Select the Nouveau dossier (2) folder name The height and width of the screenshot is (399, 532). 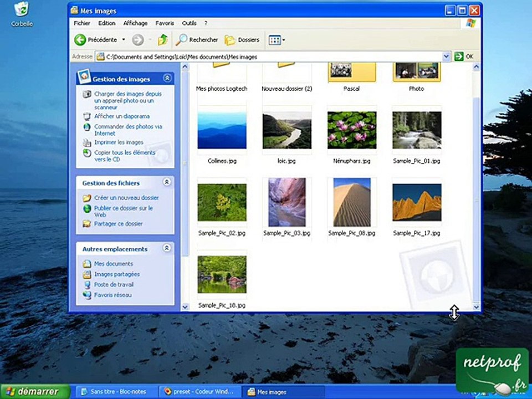coord(287,89)
